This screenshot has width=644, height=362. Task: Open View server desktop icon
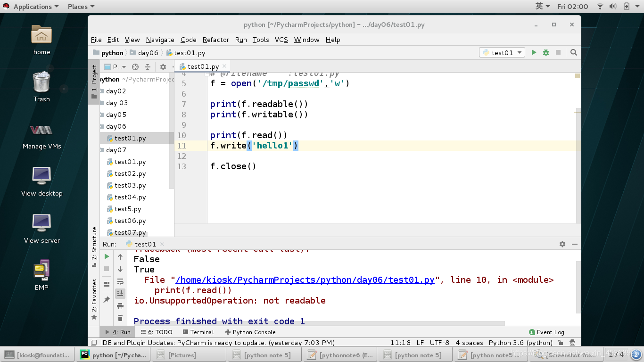(41, 228)
